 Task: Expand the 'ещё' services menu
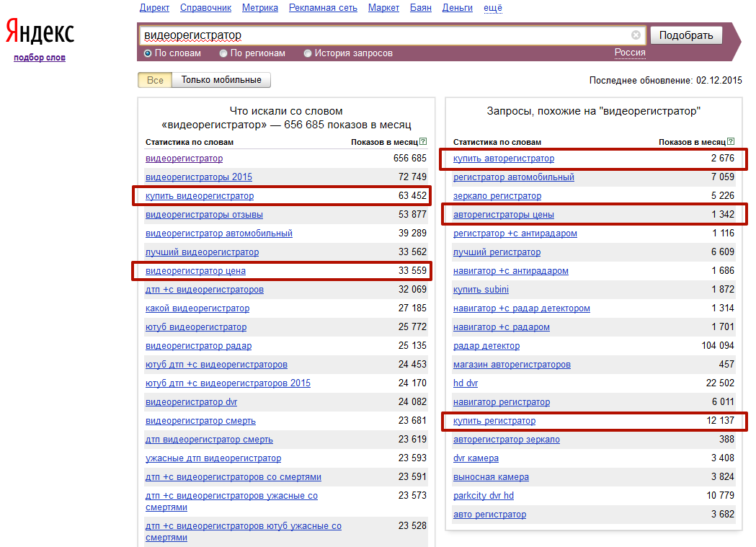[493, 8]
